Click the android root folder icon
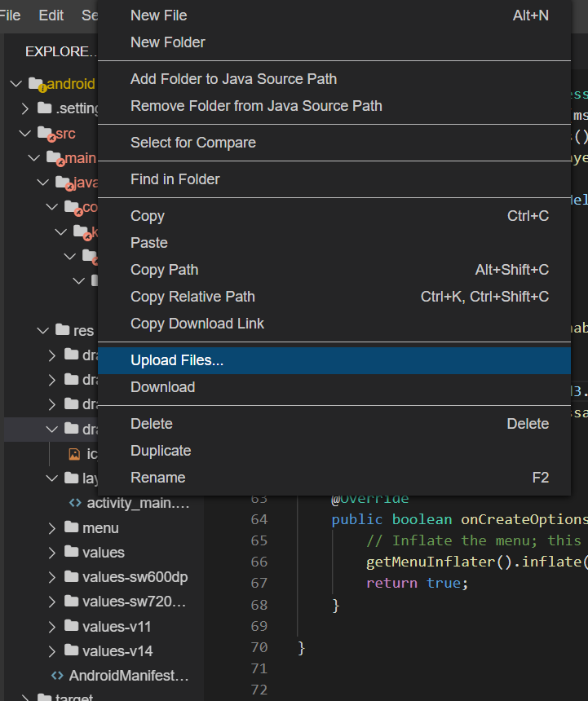Viewport: 588px width, 701px height. tap(38, 84)
